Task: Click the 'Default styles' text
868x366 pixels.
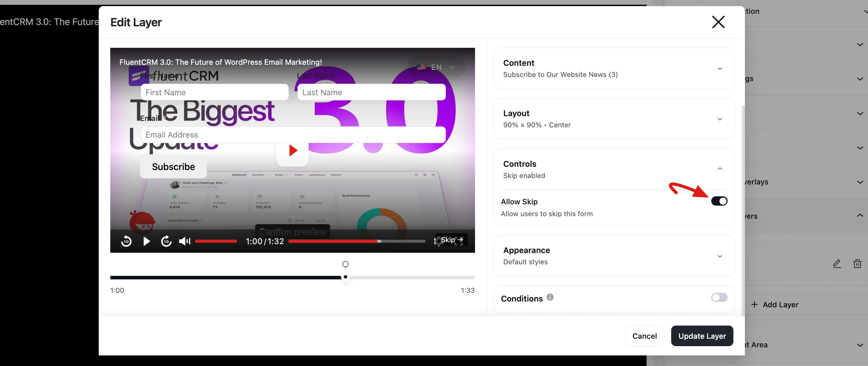Action: pos(525,262)
